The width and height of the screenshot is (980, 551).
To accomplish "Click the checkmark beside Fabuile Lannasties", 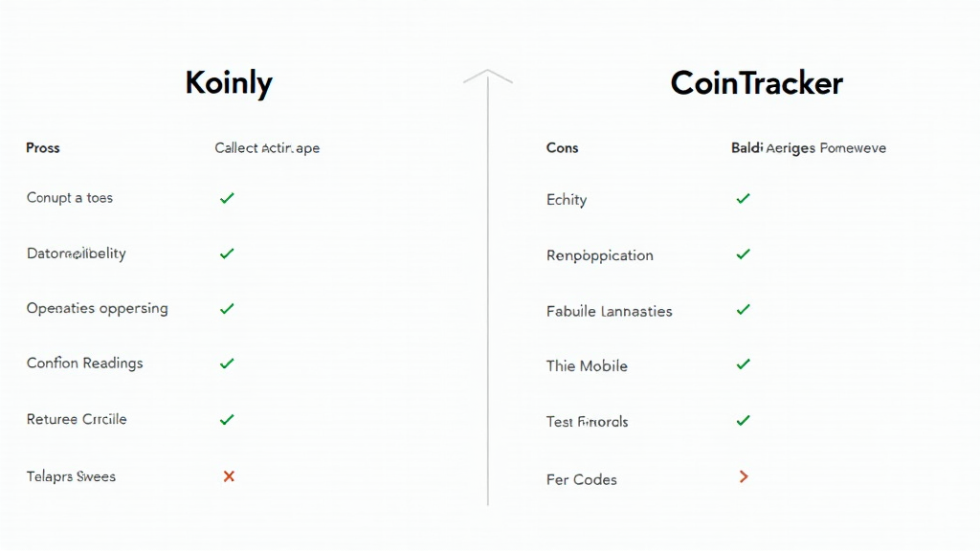I will click(743, 310).
